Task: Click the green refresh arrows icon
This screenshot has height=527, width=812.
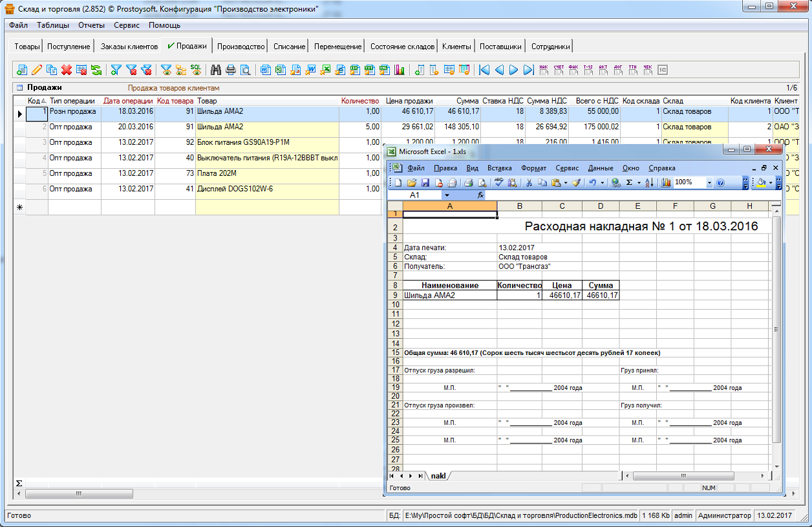Action: (x=96, y=70)
